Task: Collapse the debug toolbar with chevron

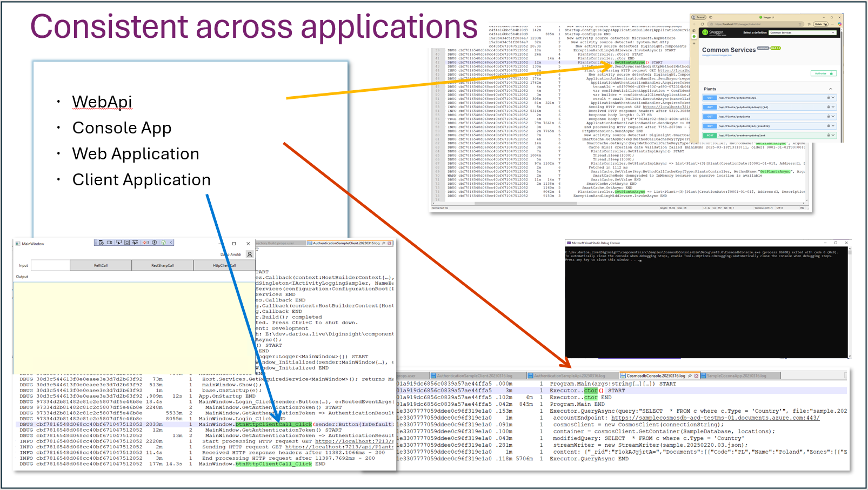Action: (x=171, y=243)
